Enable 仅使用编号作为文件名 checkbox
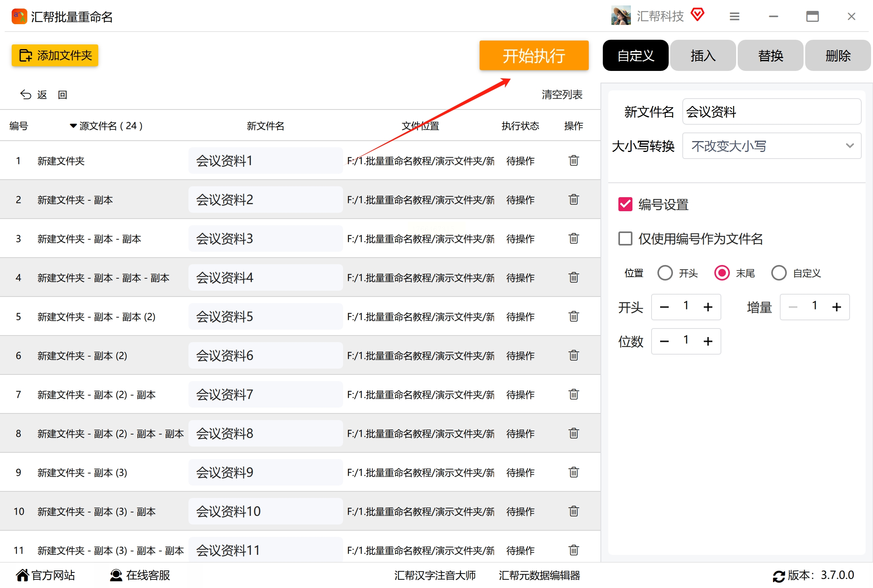This screenshot has height=588, width=873. (625, 238)
